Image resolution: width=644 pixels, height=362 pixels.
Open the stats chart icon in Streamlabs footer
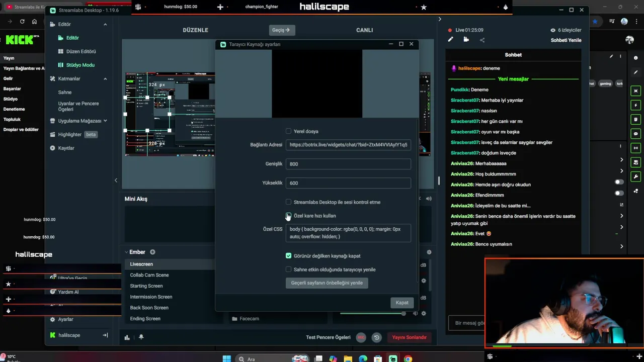127,337
